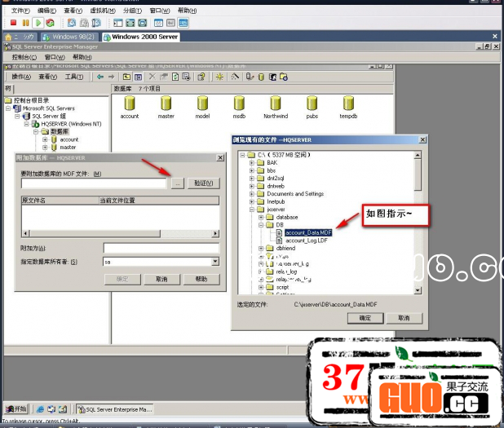504x428 pixels.
Task: Click the green VMware play button
Action: [38, 23]
